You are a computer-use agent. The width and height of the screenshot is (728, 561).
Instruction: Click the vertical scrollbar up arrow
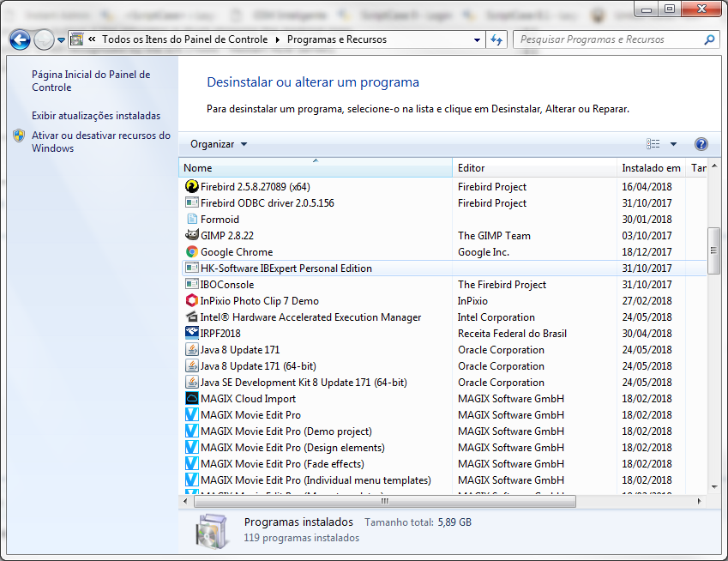(714, 166)
